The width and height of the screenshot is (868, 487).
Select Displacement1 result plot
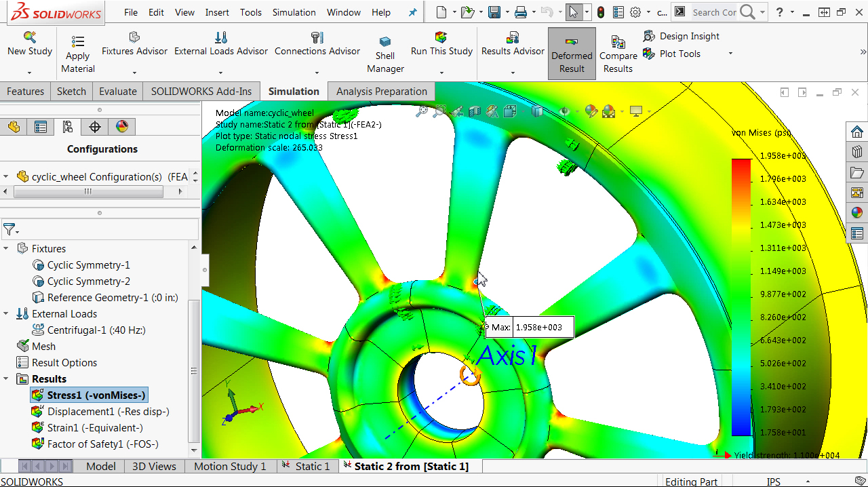click(107, 412)
